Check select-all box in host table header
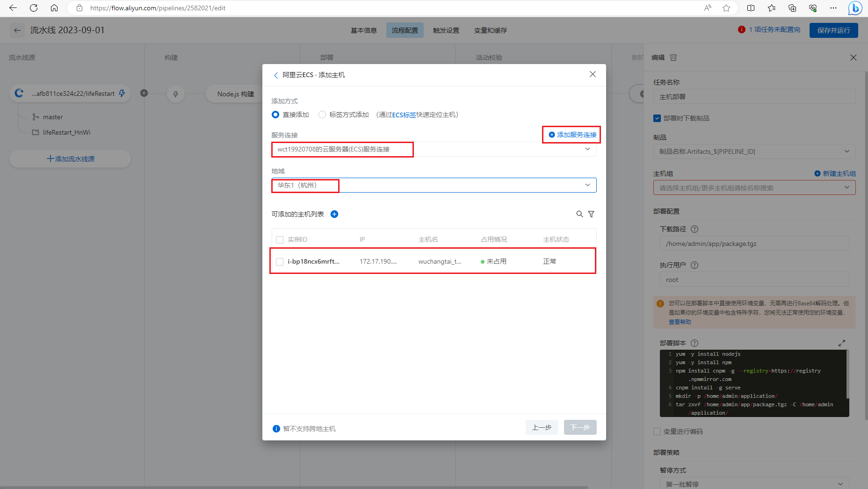 pos(280,240)
